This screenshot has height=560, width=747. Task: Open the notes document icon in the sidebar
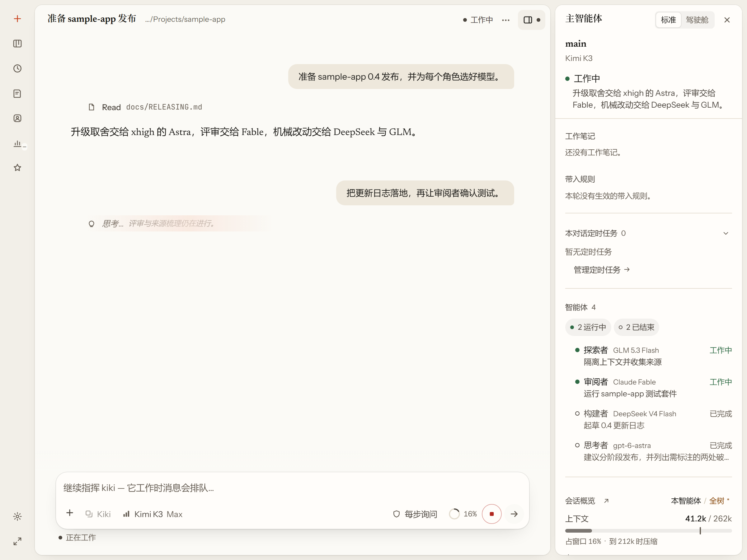(x=17, y=94)
